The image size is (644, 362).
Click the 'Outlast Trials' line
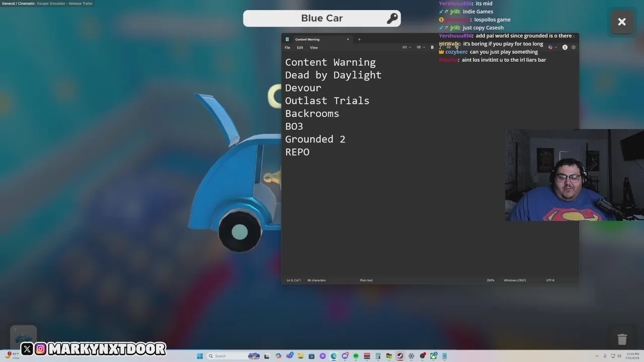(327, 101)
